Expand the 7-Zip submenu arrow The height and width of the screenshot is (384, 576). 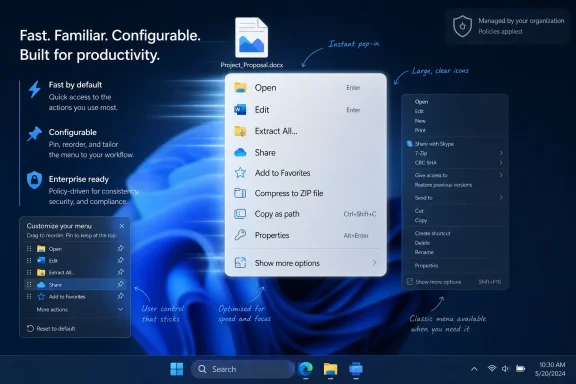click(501, 153)
